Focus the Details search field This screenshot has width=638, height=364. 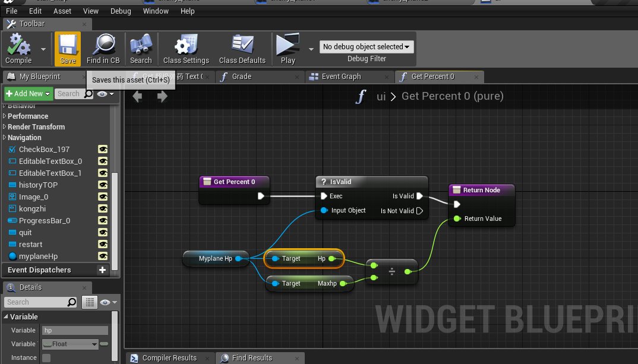[40, 302]
